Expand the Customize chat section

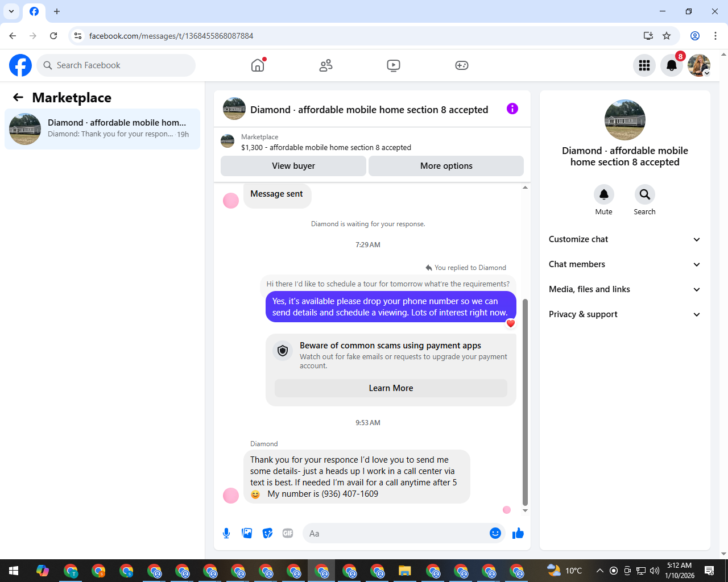(x=625, y=239)
